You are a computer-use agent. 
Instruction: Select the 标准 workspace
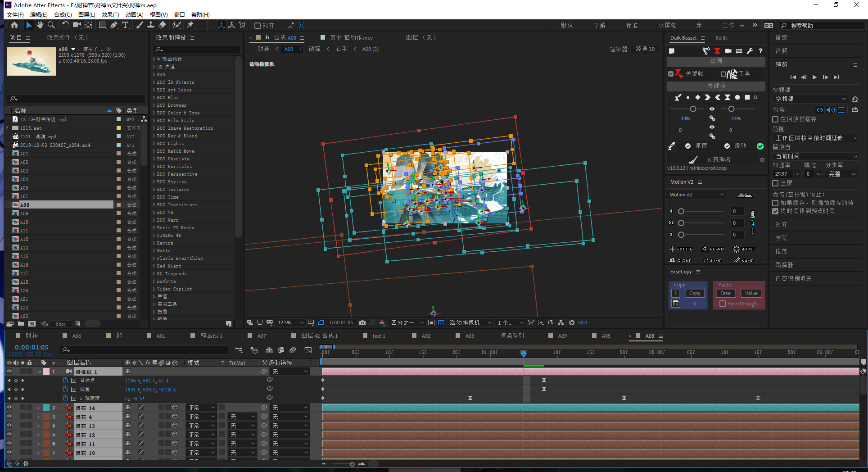[632, 25]
